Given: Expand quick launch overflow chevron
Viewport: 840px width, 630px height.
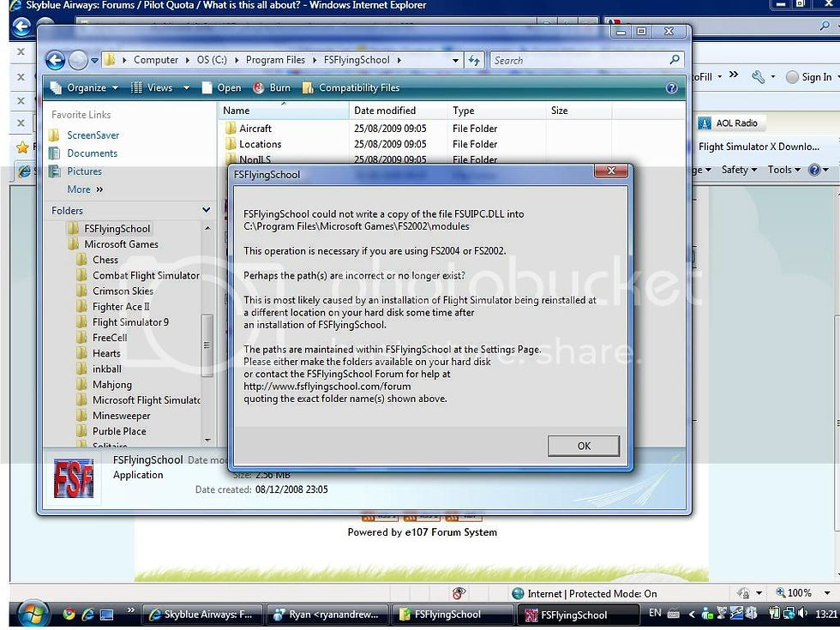Looking at the screenshot, I should click(x=130, y=610).
